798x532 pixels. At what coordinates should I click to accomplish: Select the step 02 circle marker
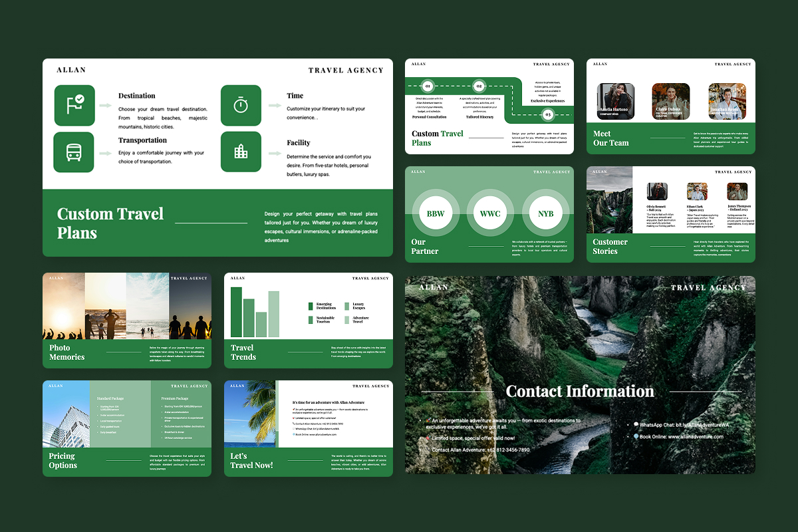point(478,86)
